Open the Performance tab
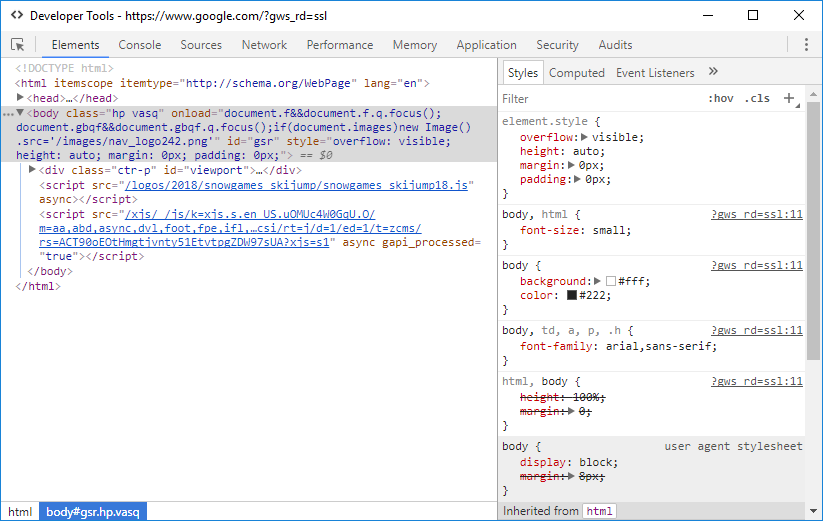 click(340, 45)
